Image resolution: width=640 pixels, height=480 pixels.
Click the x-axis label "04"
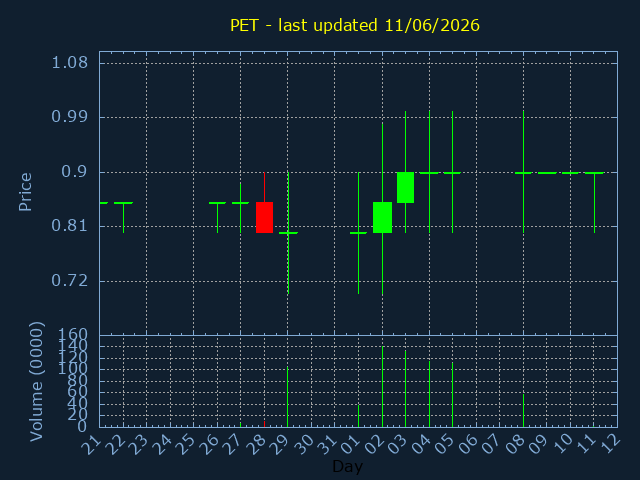421,445
